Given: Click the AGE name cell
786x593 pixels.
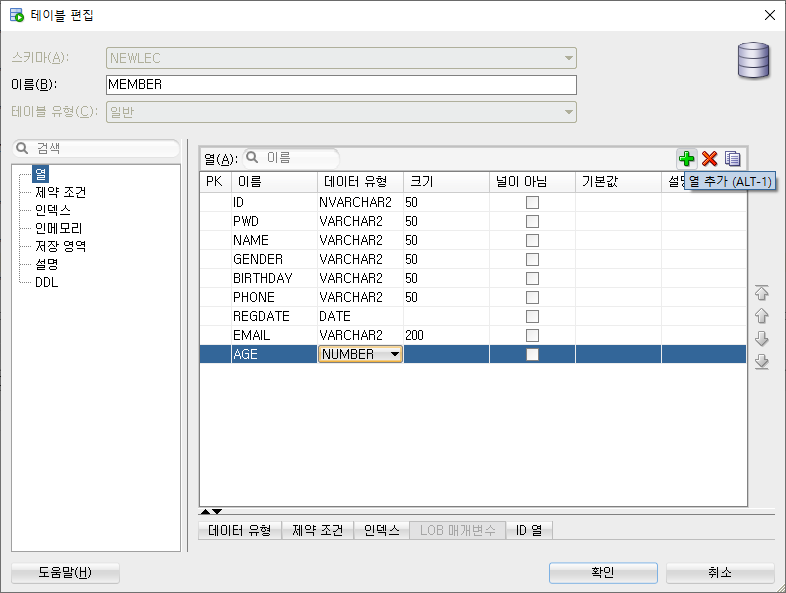Looking at the screenshot, I should pos(274,354).
